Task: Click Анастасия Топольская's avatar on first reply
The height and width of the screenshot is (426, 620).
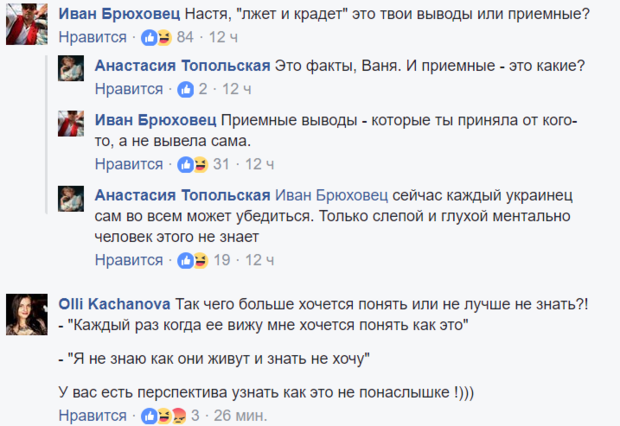Action: point(72,70)
